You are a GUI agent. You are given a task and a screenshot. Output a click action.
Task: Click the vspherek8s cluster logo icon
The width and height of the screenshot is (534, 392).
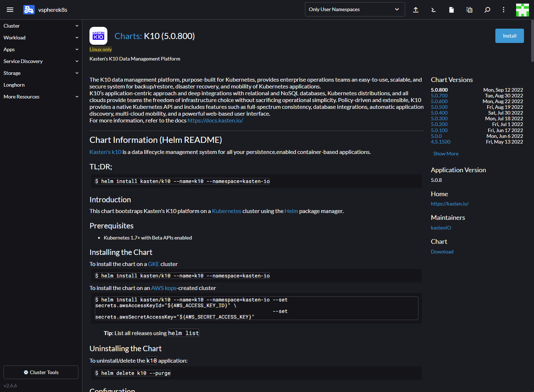tap(29, 10)
